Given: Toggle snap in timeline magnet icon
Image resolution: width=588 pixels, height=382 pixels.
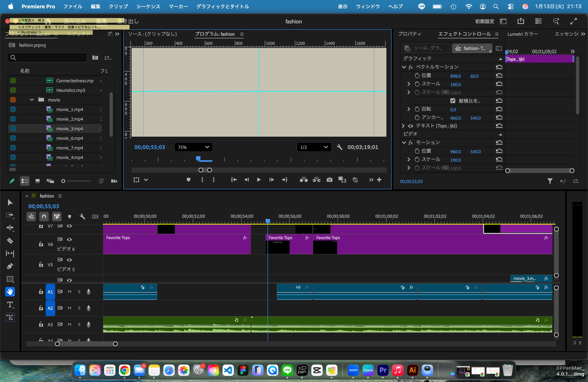Looking at the screenshot, I should (44, 217).
